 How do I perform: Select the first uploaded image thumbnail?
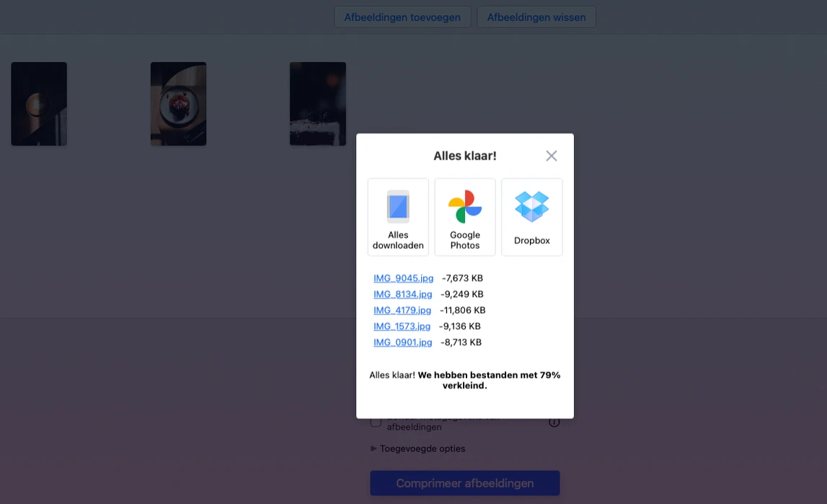click(39, 104)
